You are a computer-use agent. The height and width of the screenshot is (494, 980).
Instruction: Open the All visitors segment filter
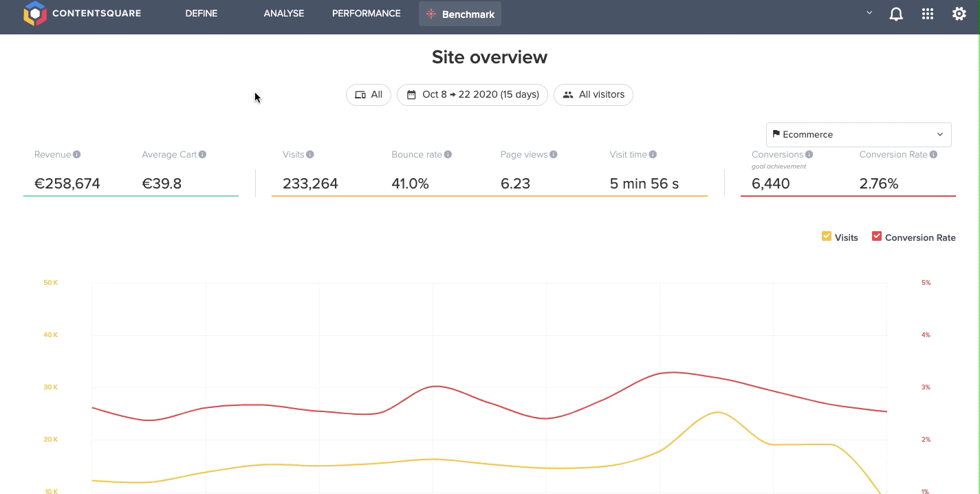tap(594, 95)
